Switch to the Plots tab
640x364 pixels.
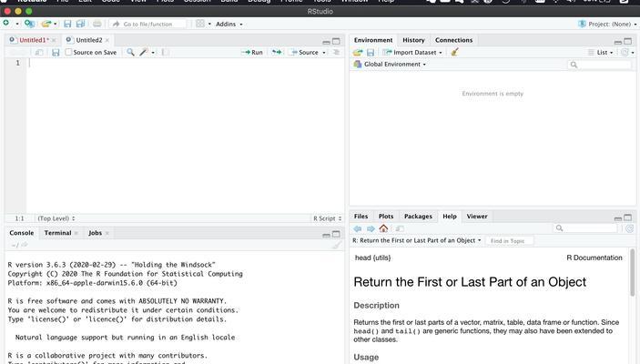[x=386, y=217]
